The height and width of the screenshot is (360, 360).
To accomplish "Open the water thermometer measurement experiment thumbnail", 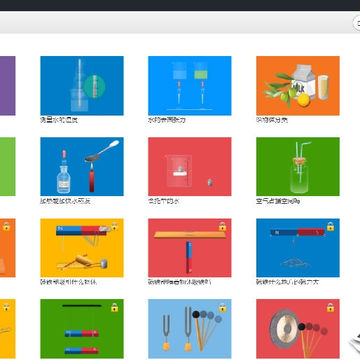I will coord(82,86).
